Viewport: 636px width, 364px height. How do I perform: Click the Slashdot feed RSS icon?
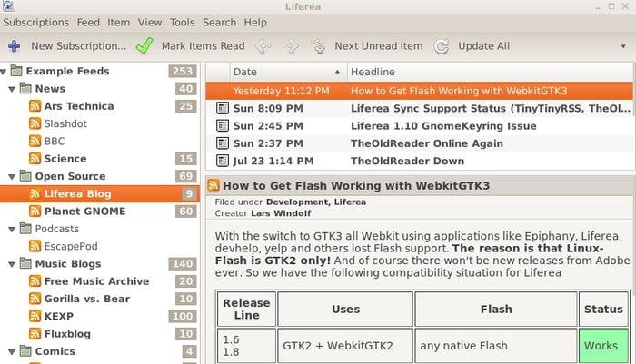point(35,123)
